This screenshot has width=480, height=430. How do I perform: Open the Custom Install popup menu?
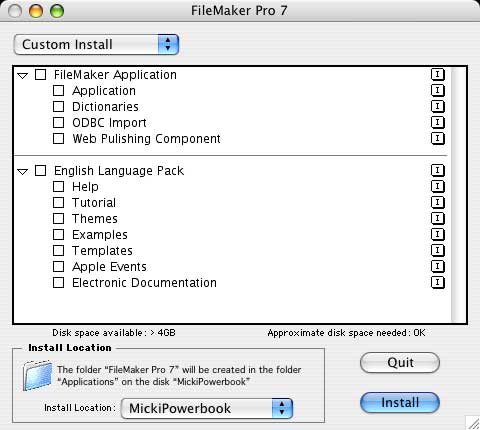point(96,44)
